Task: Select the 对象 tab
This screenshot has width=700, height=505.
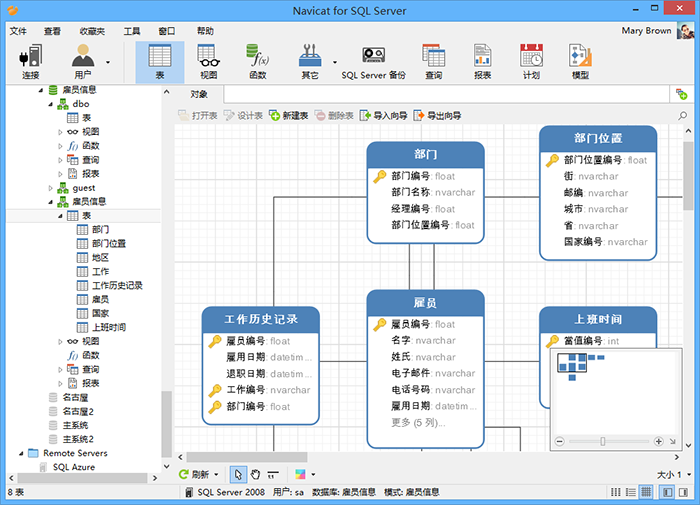Action: (x=199, y=94)
